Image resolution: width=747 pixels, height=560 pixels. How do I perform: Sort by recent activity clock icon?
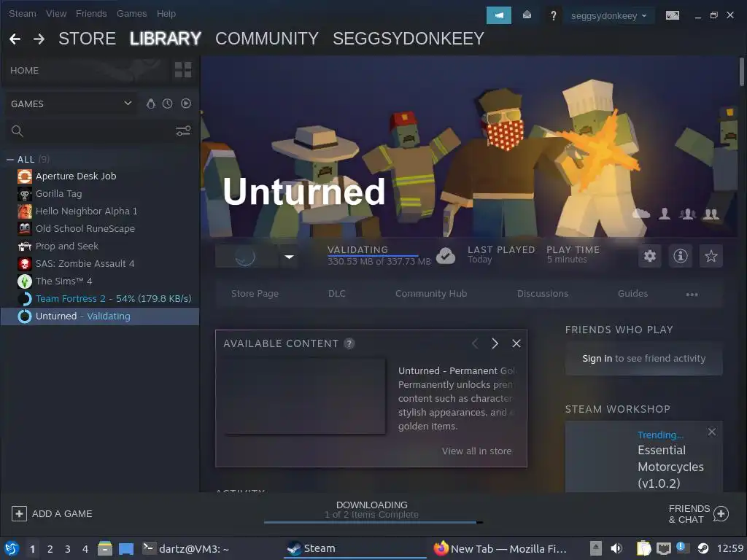click(167, 104)
